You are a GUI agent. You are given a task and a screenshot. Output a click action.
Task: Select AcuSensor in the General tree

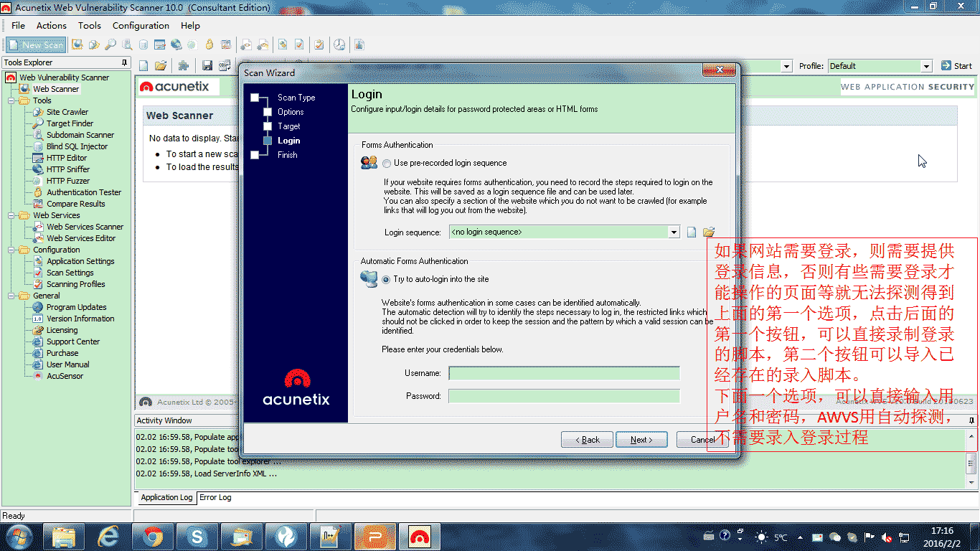pos(65,376)
